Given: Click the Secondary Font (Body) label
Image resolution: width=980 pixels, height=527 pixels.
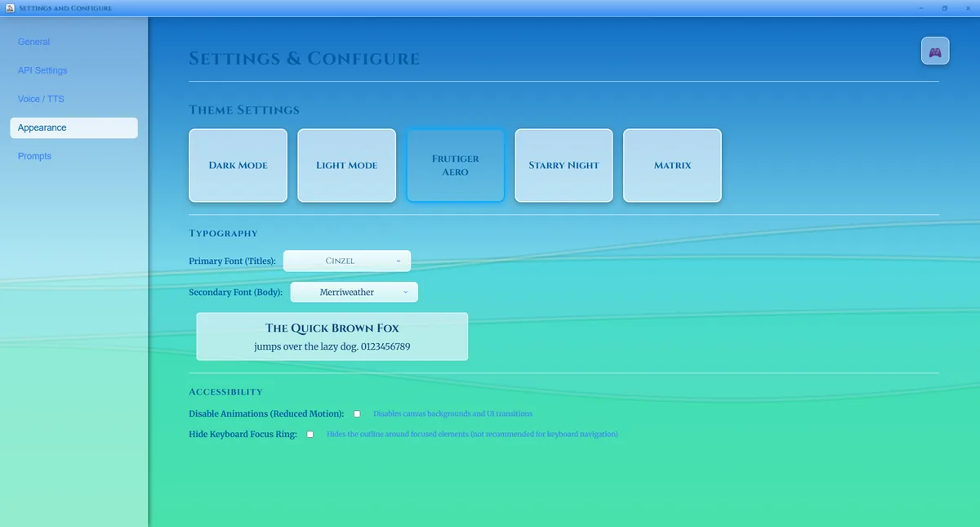Looking at the screenshot, I should click(x=236, y=293).
